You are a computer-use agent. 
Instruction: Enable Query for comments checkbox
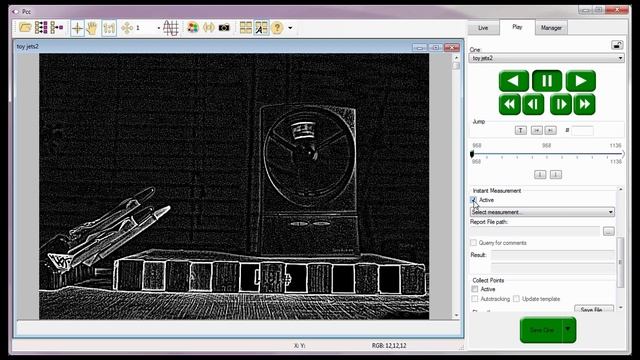(473, 243)
